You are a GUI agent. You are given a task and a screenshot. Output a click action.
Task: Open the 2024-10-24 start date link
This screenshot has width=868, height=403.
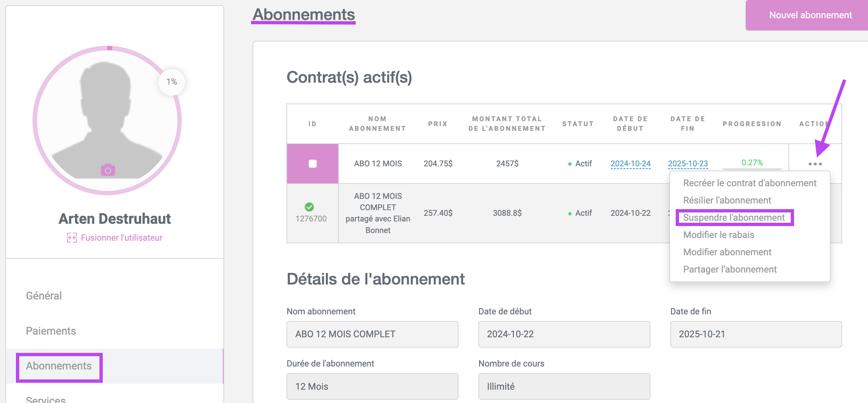coord(630,164)
